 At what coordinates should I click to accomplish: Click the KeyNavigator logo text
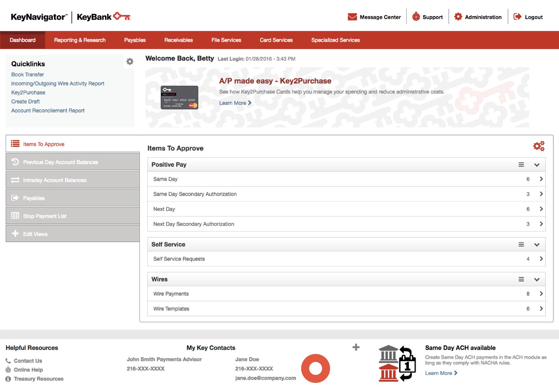39,17
